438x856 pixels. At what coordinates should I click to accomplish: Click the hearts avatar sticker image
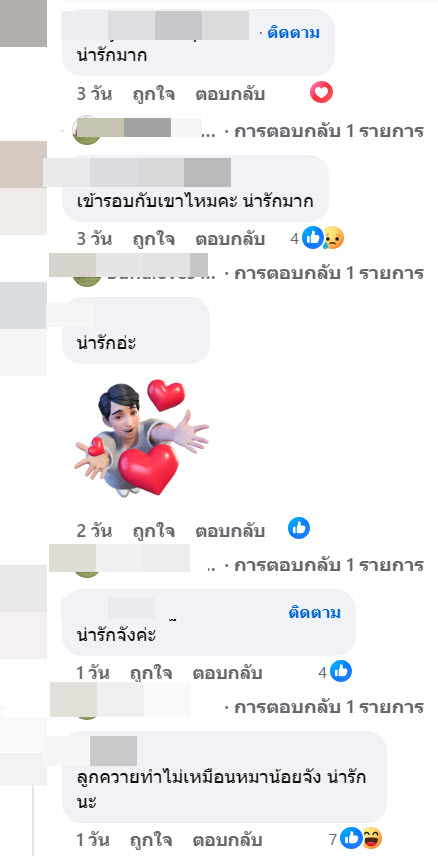click(x=142, y=438)
